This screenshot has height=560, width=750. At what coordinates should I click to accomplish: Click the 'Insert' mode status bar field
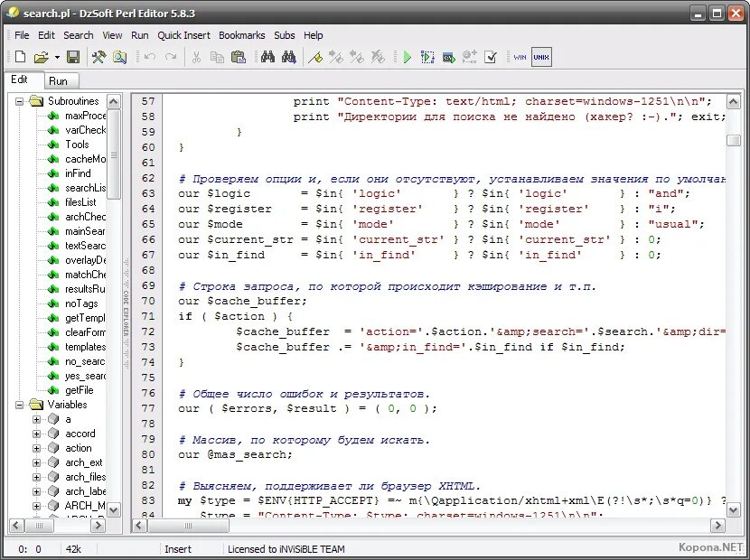[x=178, y=549]
